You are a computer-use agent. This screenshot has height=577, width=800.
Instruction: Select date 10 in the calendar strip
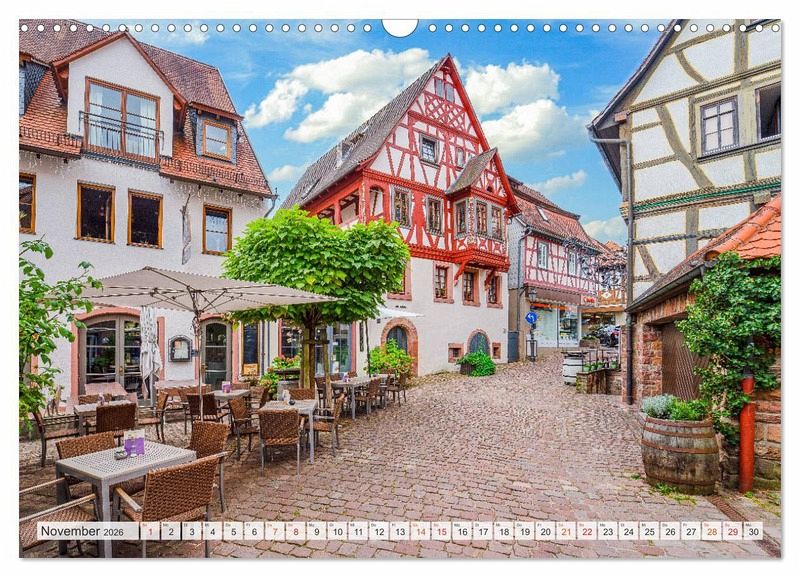337,531
